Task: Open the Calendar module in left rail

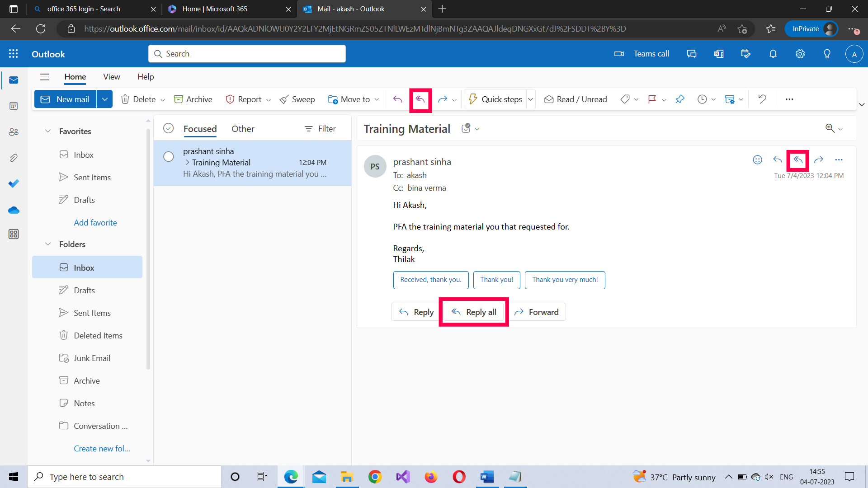Action: coord(14,106)
